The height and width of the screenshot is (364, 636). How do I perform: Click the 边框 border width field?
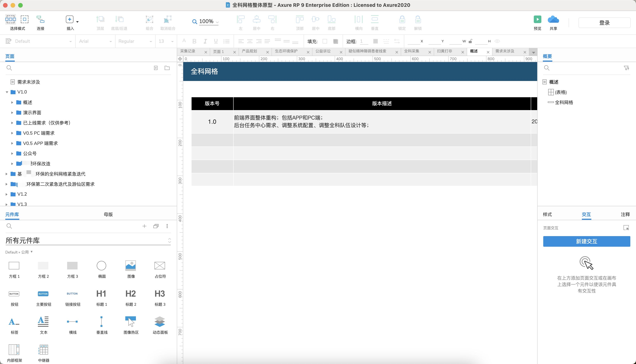364,41
